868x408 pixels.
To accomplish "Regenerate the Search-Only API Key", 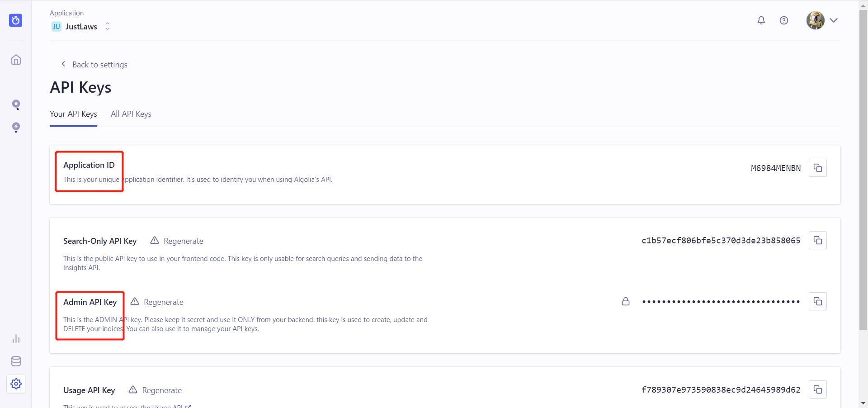I will 177,241.
